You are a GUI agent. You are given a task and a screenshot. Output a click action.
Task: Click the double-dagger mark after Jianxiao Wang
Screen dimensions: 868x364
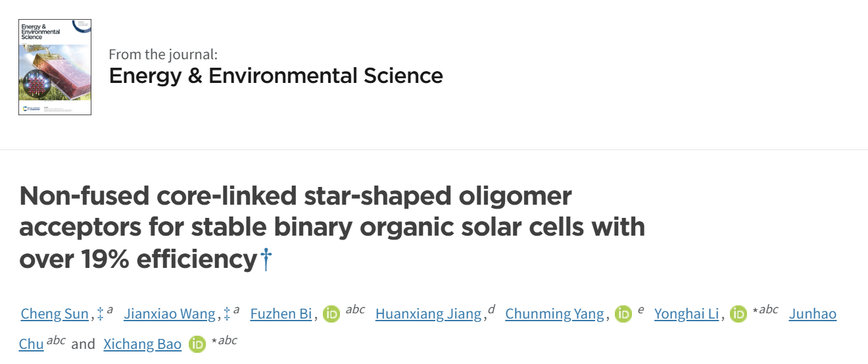(227, 314)
